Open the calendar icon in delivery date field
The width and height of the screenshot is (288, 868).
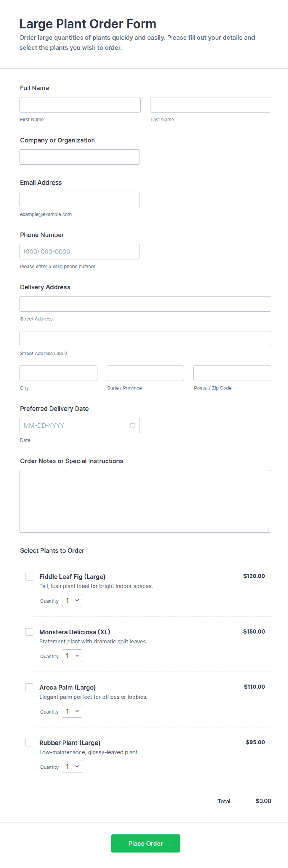point(133,425)
